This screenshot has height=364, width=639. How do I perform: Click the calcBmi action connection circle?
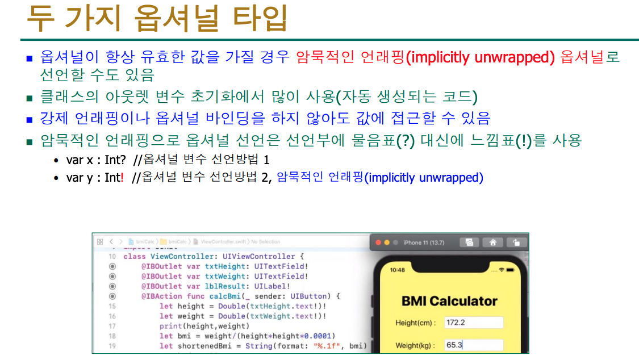(x=112, y=296)
